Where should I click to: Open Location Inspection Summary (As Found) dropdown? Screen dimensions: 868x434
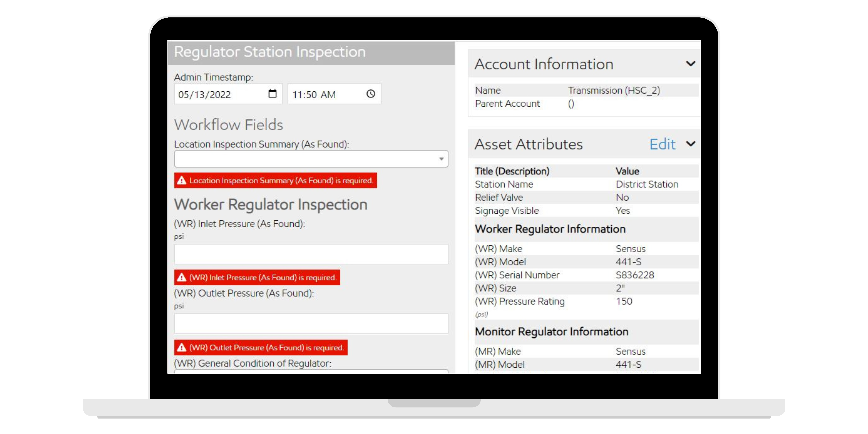click(x=311, y=159)
